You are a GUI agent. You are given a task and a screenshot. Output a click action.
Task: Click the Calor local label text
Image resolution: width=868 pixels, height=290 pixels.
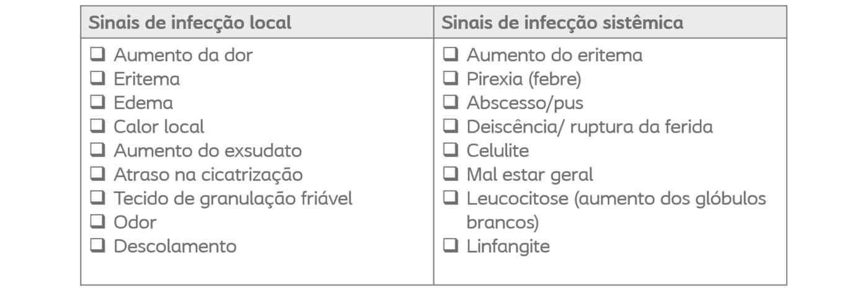click(x=159, y=127)
